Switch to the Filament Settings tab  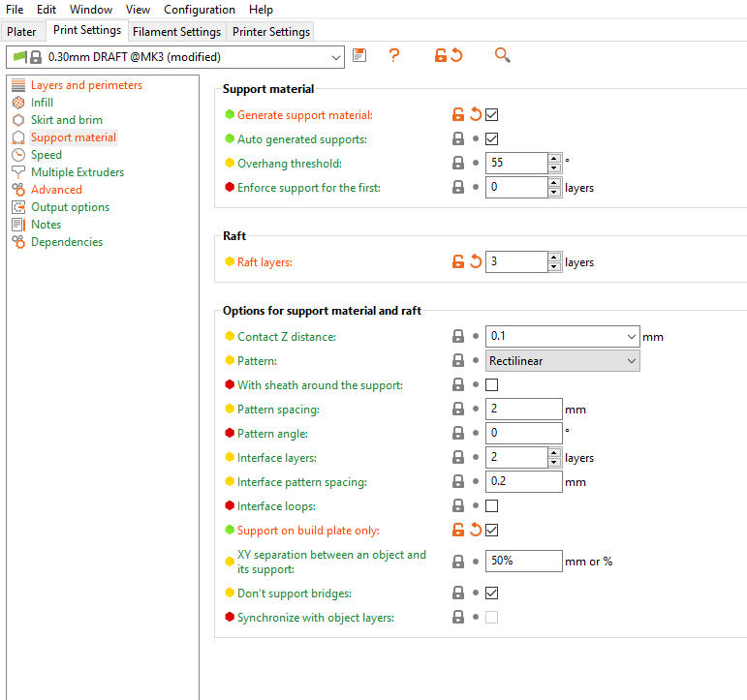[176, 32]
